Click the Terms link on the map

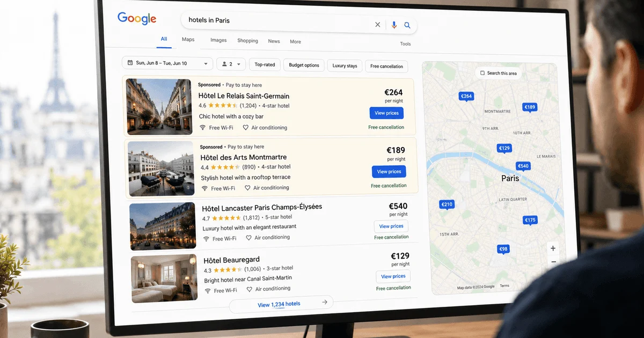504,286
